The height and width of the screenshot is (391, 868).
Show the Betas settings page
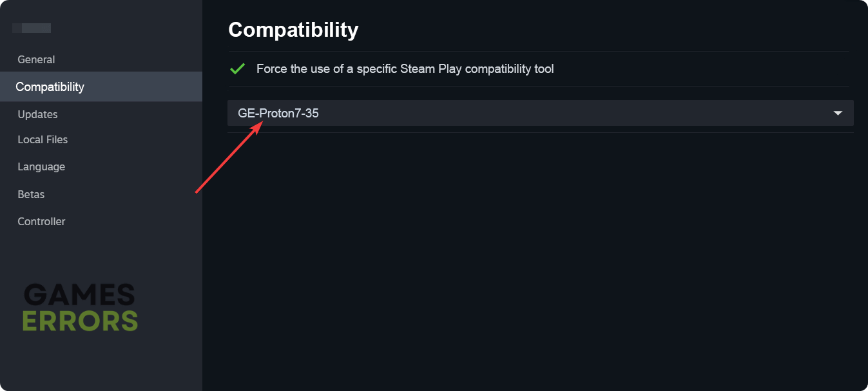coord(31,194)
